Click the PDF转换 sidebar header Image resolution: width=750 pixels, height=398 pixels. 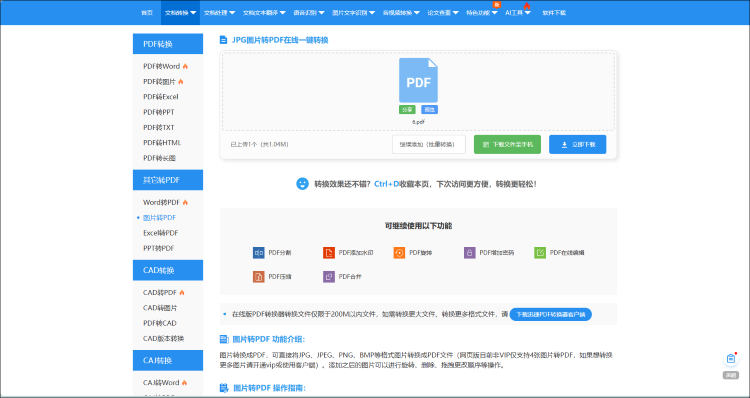[168, 44]
